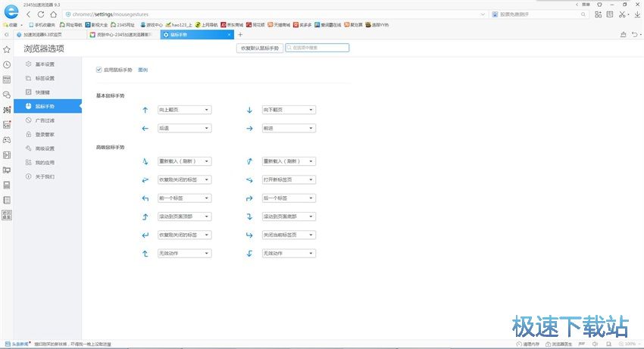Go back with the browser back arrow
The height and width of the screenshot is (349, 644).
point(28,14)
